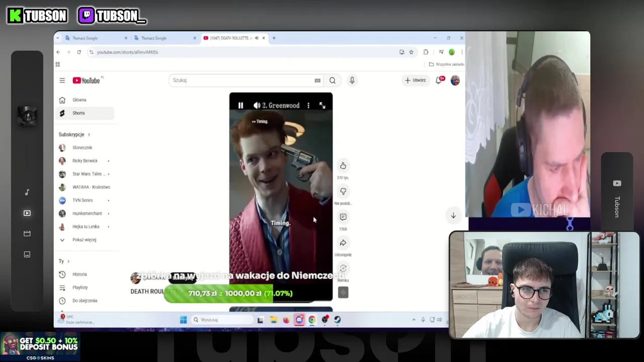Screen dimensions: 644x362
Task: Expand the Subskrypcje section
Action: 74,135
